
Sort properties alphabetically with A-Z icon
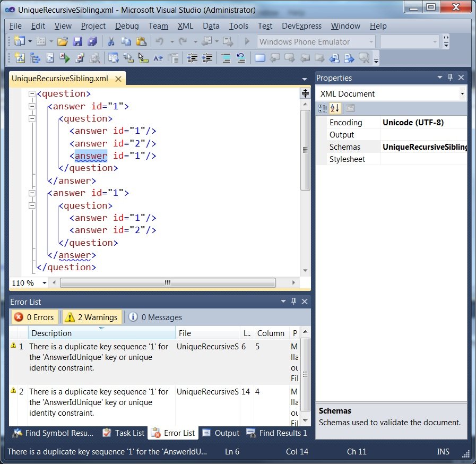click(336, 108)
